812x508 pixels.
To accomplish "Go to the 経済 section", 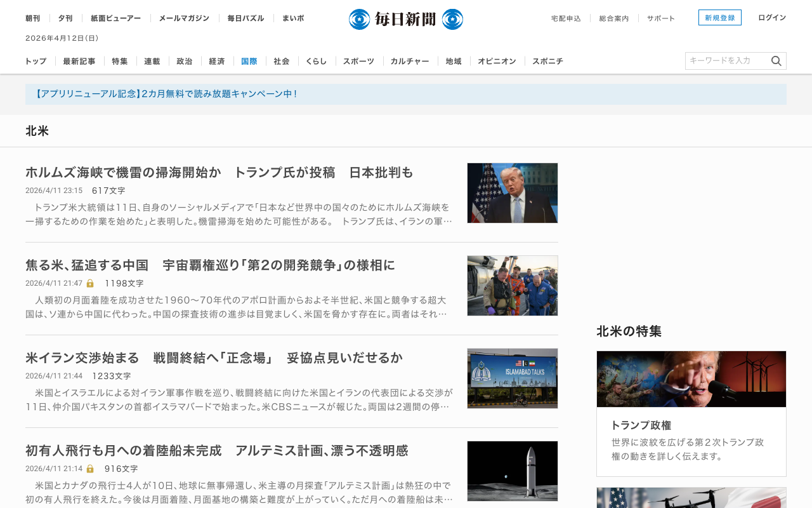I will pyautogui.click(x=217, y=62).
